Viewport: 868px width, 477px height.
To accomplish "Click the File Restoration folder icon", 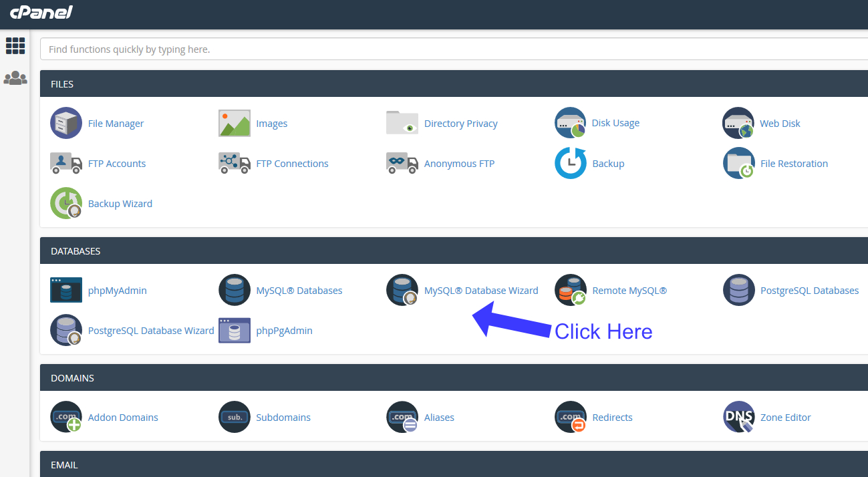I will pyautogui.click(x=738, y=163).
